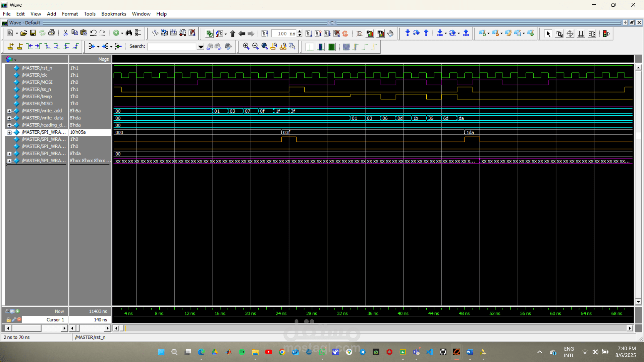Screen dimensions: 644x362
Task: Click the Zoom Out magnifier icon
Action: 255,46
